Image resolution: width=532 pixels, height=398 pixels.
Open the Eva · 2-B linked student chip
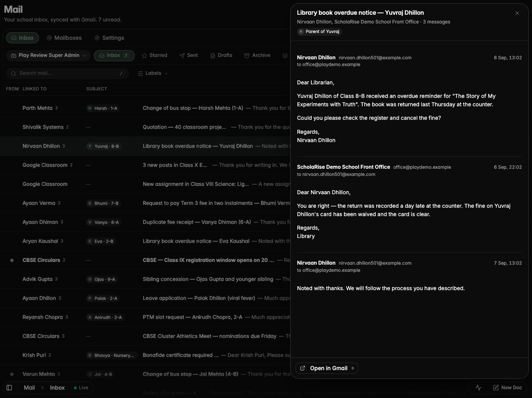pos(101,241)
